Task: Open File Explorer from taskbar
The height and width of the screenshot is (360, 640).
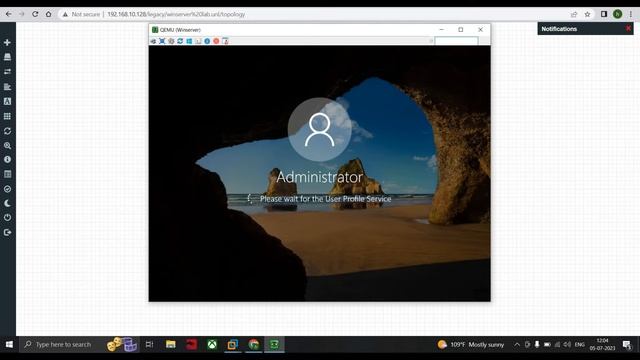Action: pyautogui.click(x=171, y=344)
